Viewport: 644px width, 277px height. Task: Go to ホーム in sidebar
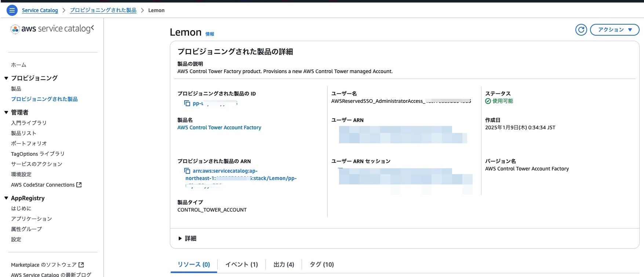tap(19, 65)
